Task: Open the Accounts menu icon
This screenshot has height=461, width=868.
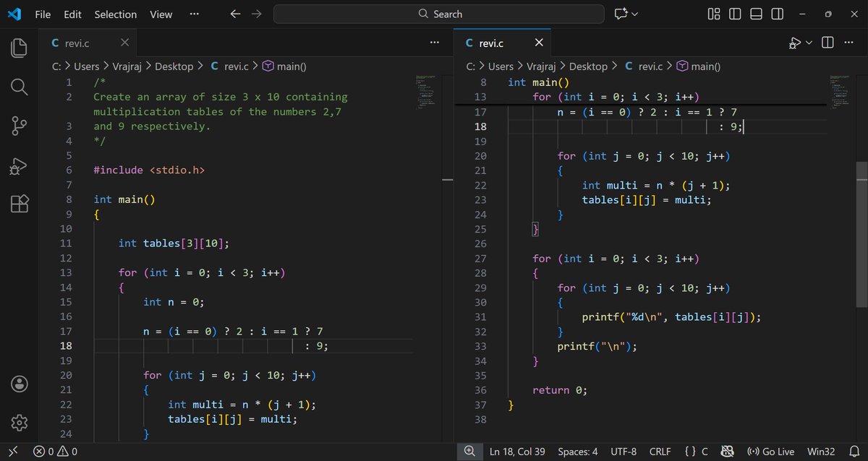Action: pos(20,384)
